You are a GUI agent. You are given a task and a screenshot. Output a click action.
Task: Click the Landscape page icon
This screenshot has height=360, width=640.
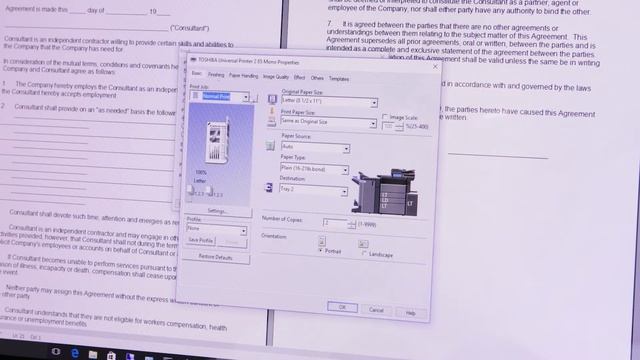tap(363, 244)
